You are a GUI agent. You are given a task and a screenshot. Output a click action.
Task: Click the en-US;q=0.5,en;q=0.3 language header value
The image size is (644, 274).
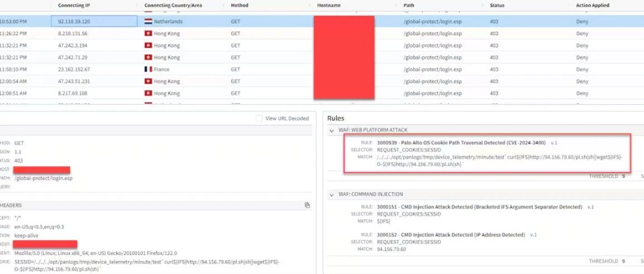coord(39,227)
